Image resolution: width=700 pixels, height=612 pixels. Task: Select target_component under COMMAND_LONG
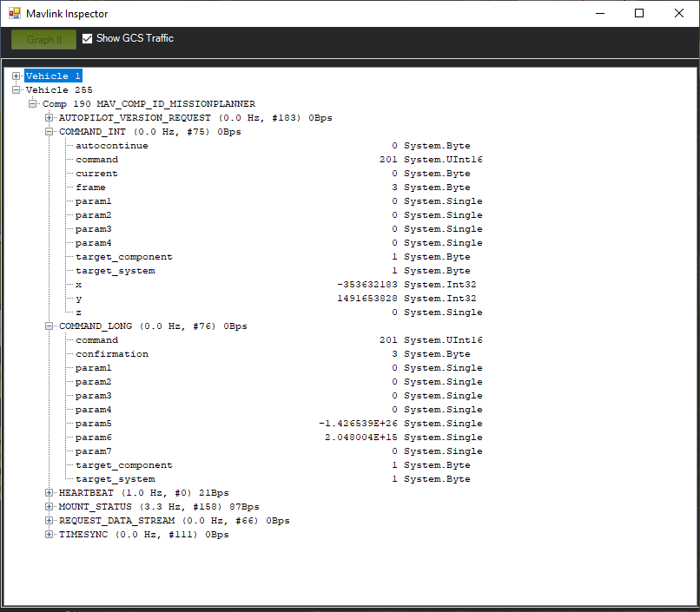tap(273, 464)
